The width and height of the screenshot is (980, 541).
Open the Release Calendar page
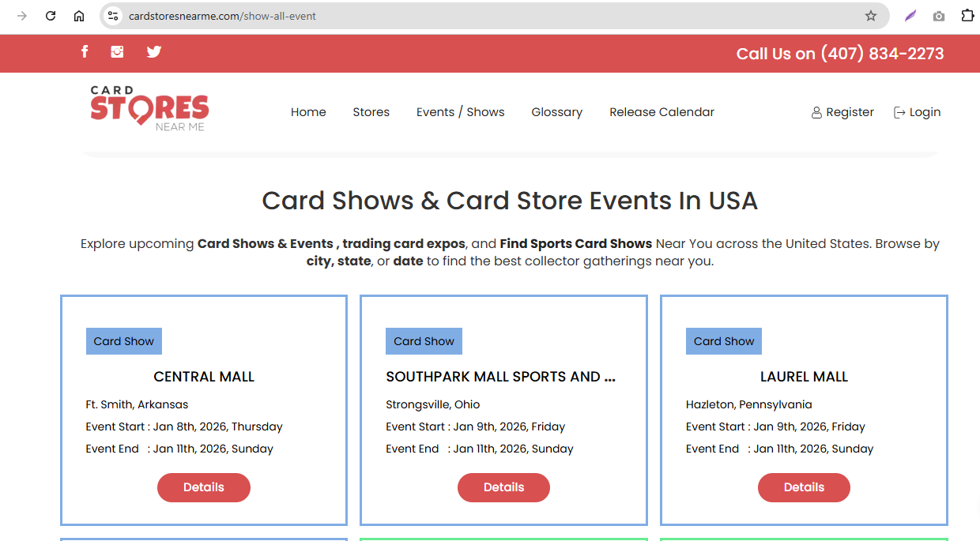coord(661,112)
